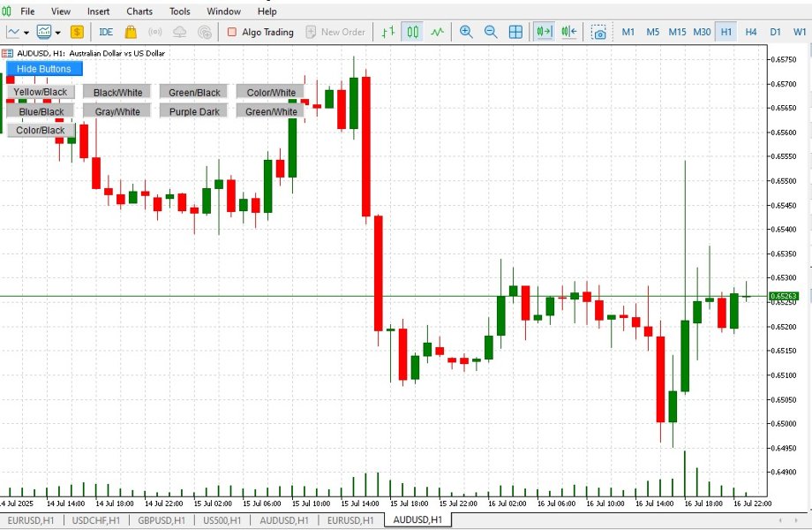Apply the Color/Black color scheme
Image resolution: width=812 pixels, height=530 pixels.
[x=41, y=130]
